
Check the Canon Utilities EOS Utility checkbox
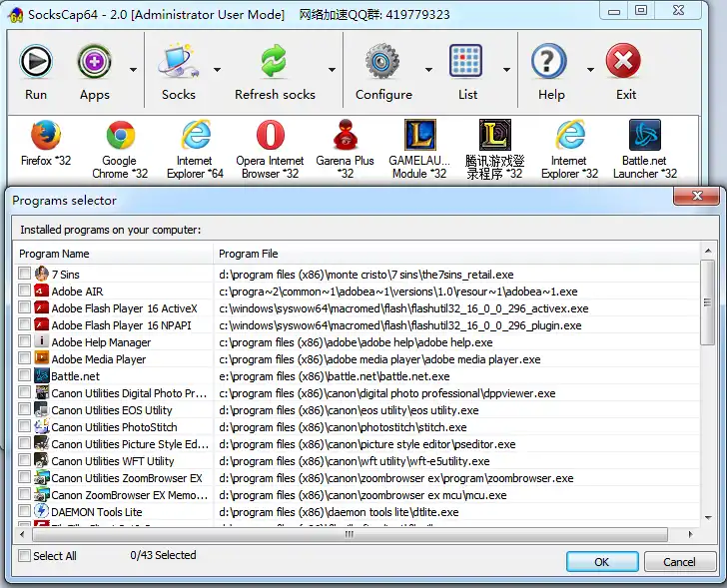(24, 409)
